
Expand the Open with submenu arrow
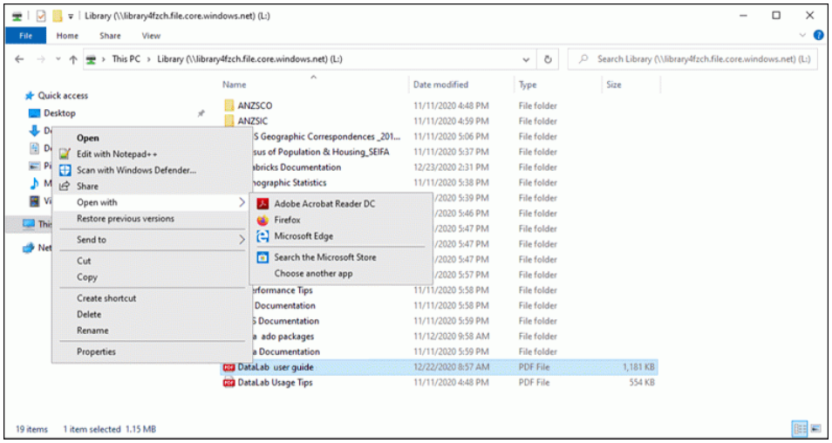(x=241, y=202)
